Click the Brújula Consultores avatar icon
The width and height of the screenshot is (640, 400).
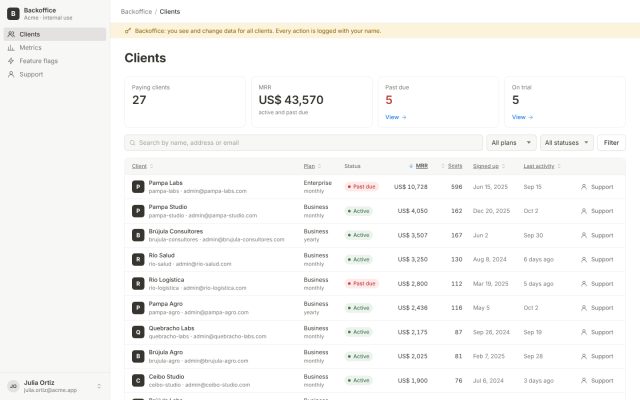point(138,236)
